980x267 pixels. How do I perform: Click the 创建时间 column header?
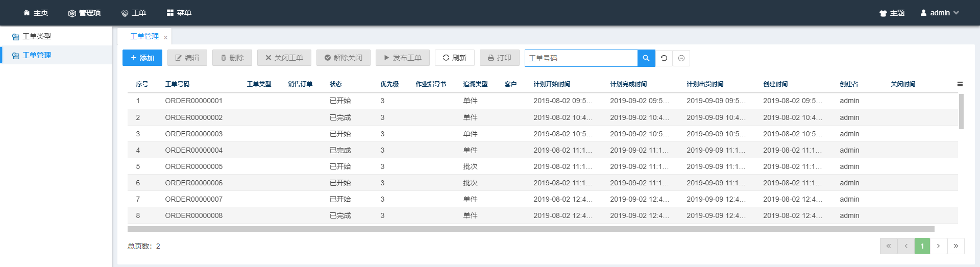pyautogui.click(x=775, y=84)
